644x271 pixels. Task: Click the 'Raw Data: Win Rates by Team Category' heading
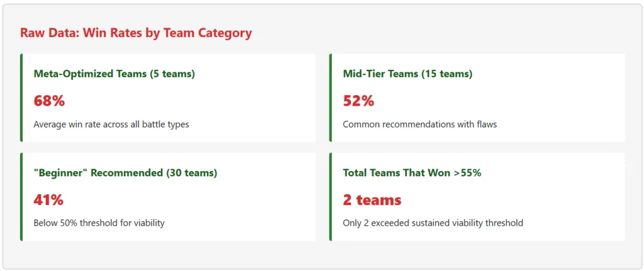tap(136, 33)
